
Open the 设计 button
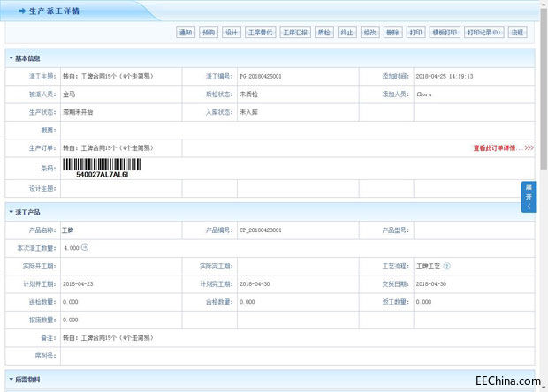click(x=232, y=33)
